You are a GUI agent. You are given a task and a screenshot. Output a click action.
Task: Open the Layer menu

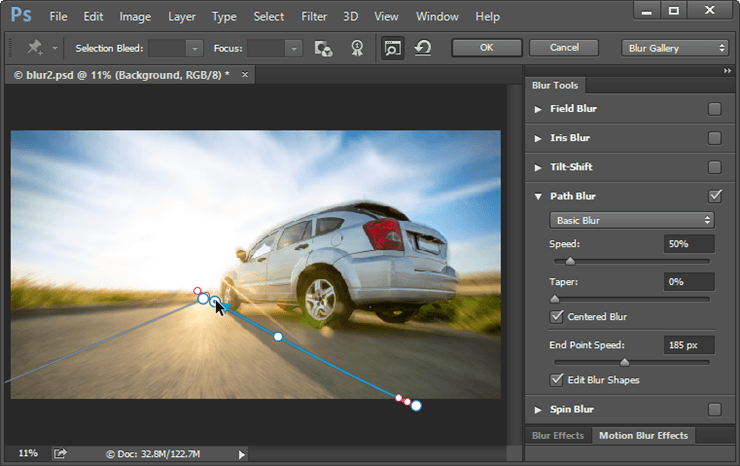coord(182,17)
